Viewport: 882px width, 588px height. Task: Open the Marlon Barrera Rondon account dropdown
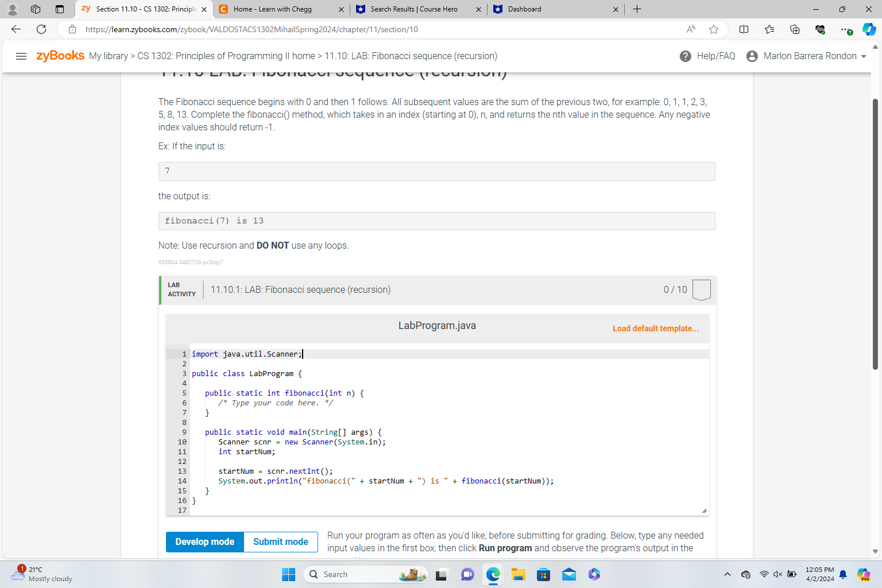806,56
